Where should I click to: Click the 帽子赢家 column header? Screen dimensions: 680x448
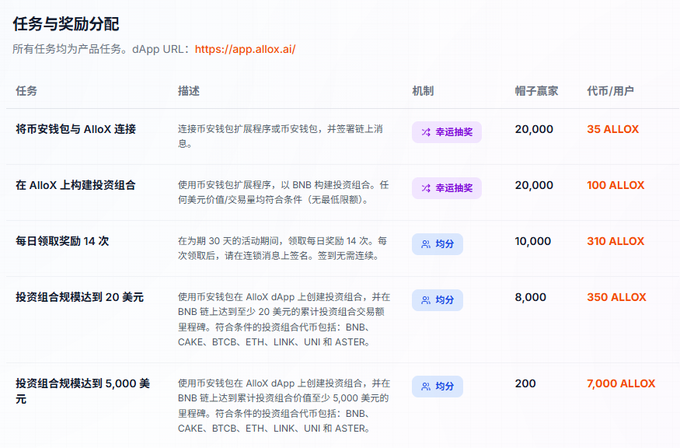536,91
